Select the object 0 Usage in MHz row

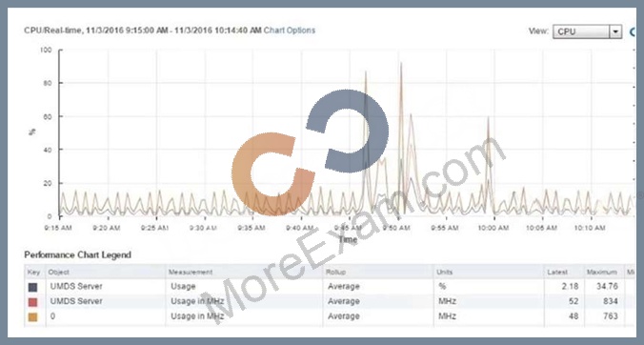tap(330, 316)
